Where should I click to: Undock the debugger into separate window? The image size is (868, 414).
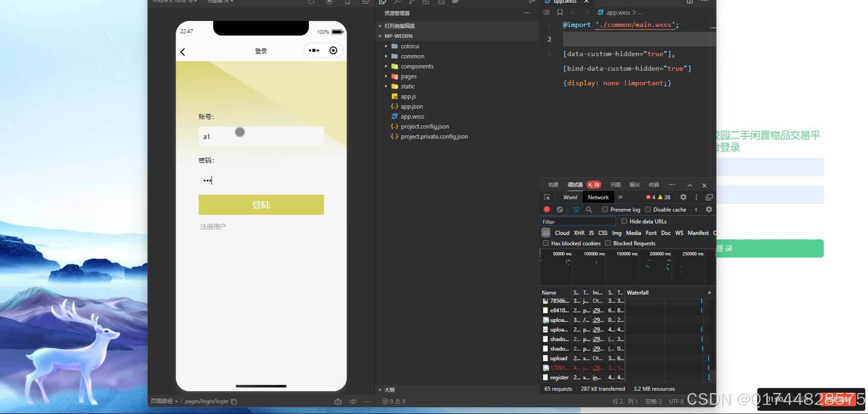click(x=709, y=197)
